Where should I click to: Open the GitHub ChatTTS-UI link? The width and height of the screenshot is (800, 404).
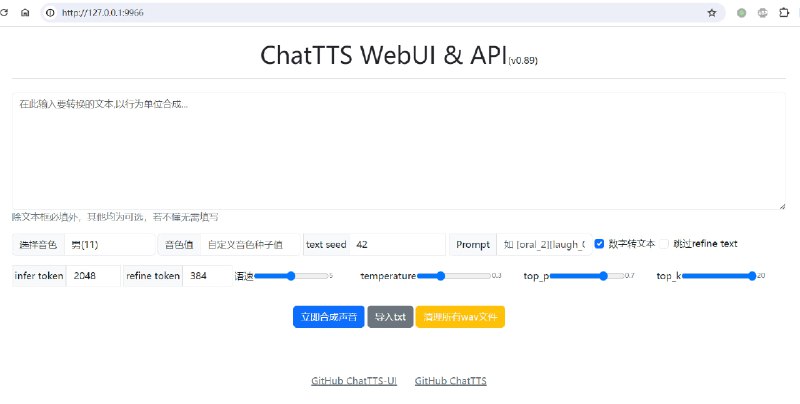(353, 381)
